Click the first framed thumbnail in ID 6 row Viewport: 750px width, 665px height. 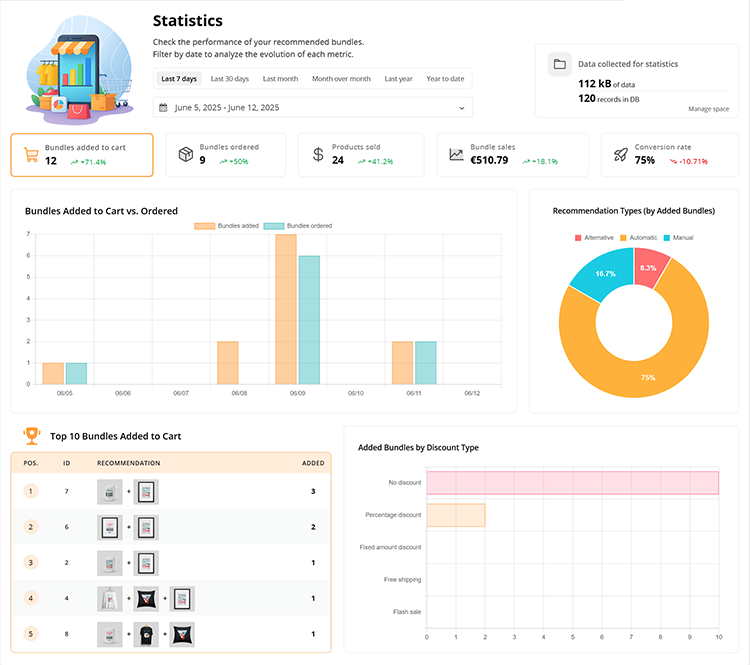pos(110,528)
